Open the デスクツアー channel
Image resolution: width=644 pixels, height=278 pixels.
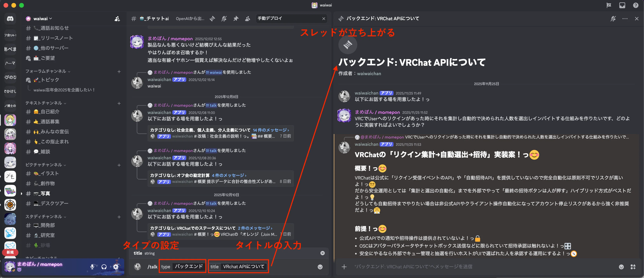73,204
